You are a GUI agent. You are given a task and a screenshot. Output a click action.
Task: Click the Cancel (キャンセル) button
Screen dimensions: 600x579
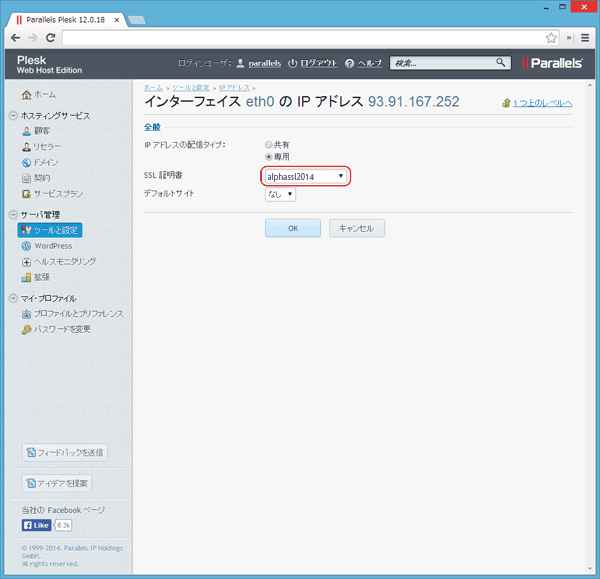357,228
